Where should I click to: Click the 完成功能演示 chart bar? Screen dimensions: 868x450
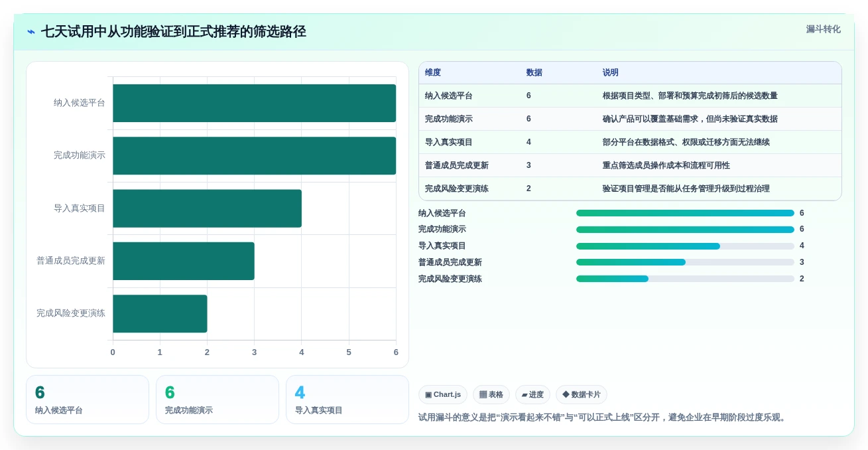[x=254, y=155]
